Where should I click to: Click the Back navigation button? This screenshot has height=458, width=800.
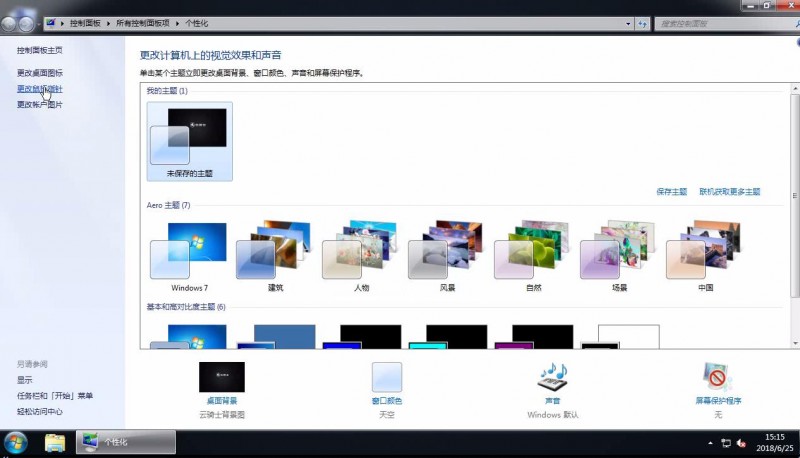[x=9, y=23]
